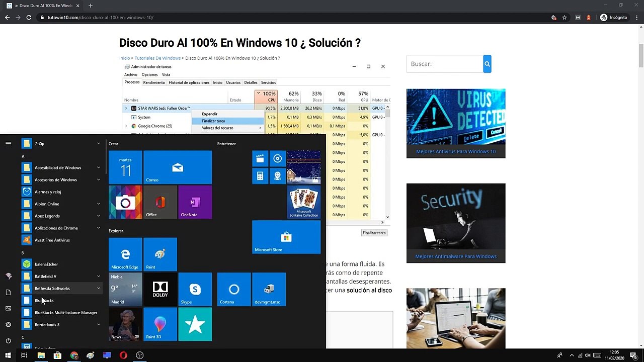Bookmark this page with star icon
Viewport: 644px width, 362px height.
[x=565, y=18]
